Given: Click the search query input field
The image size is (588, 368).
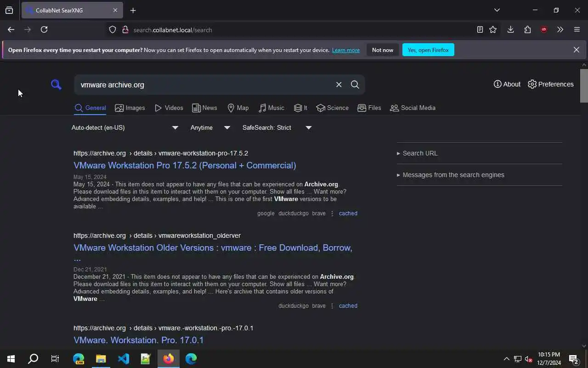Looking at the screenshot, I should click(x=204, y=85).
